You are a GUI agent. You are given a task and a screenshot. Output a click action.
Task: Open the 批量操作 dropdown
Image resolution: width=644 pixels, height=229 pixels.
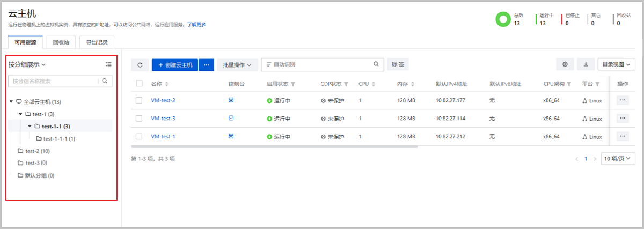237,65
